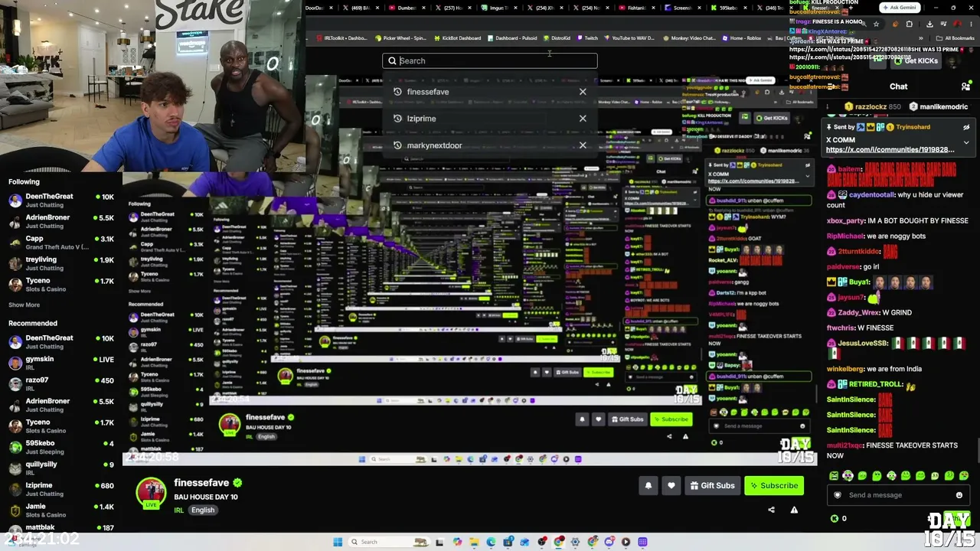Open KickBot Dashboard bookmark
Screen dimensions: 980x551
457,38
